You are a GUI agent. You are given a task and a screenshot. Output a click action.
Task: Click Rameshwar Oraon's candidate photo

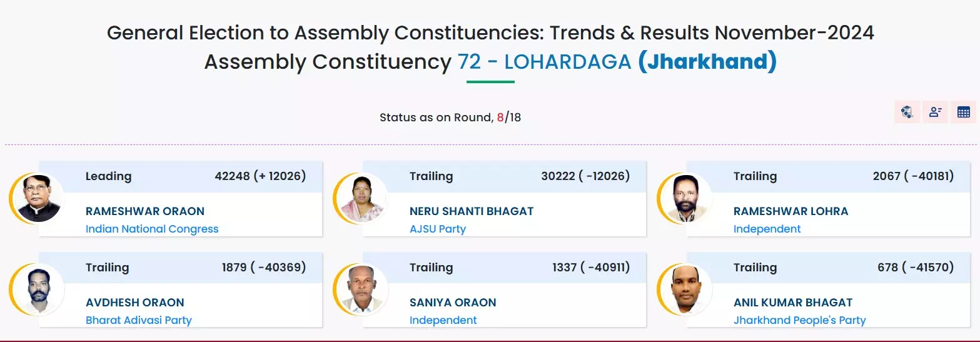tap(39, 199)
